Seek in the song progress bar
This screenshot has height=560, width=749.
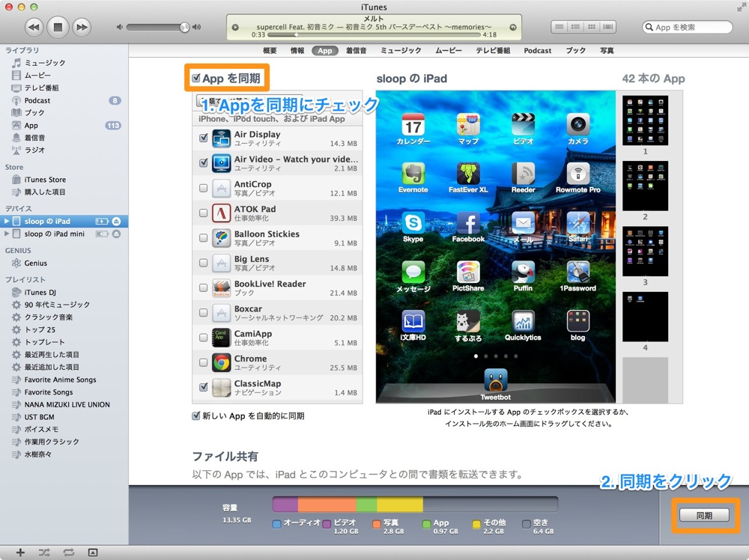tap(374, 35)
